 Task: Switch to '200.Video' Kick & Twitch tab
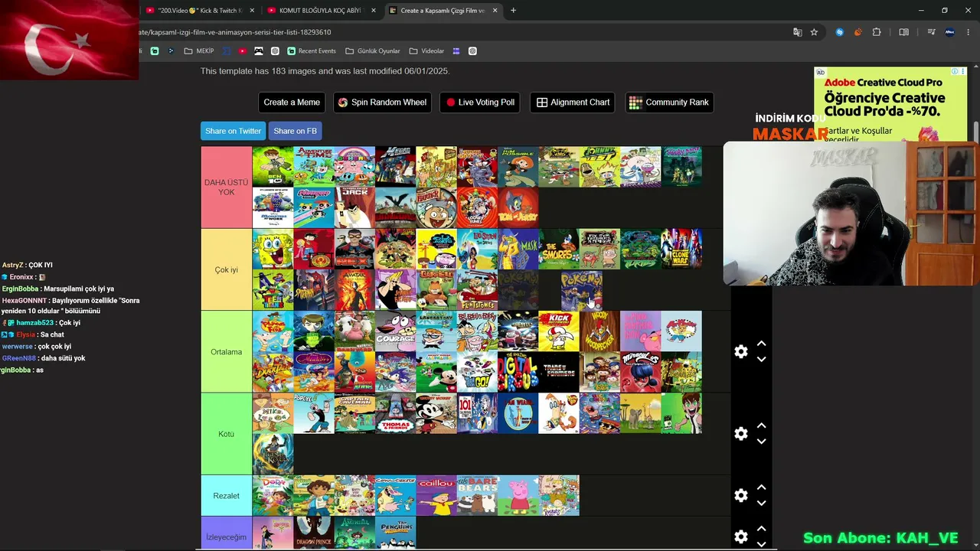point(199,11)
